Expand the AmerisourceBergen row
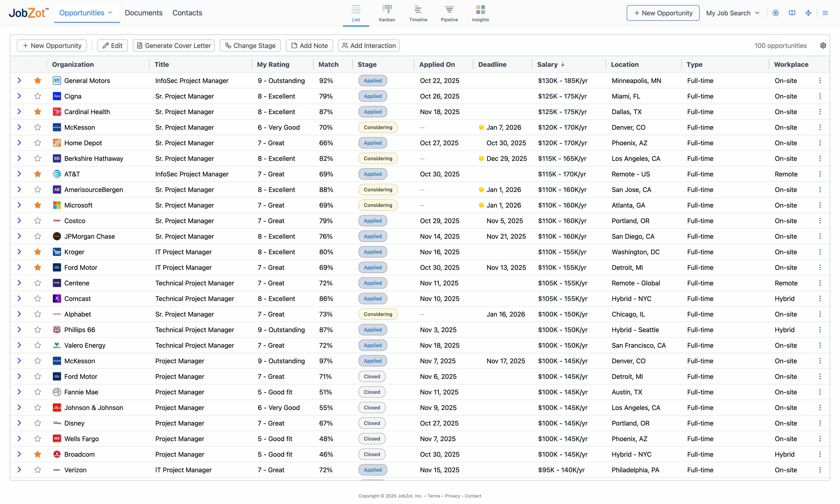The width and height of the screenshot is (840, 504). pos(19,190)
